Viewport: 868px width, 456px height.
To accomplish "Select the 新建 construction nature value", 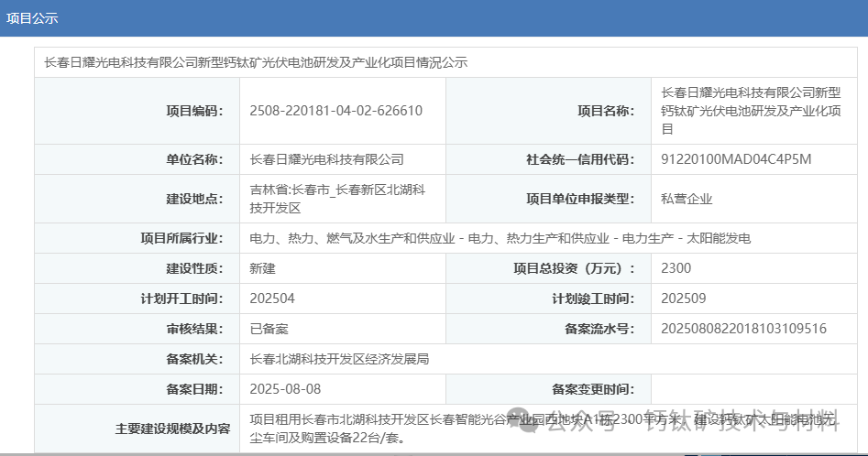I will pos(262,268).
